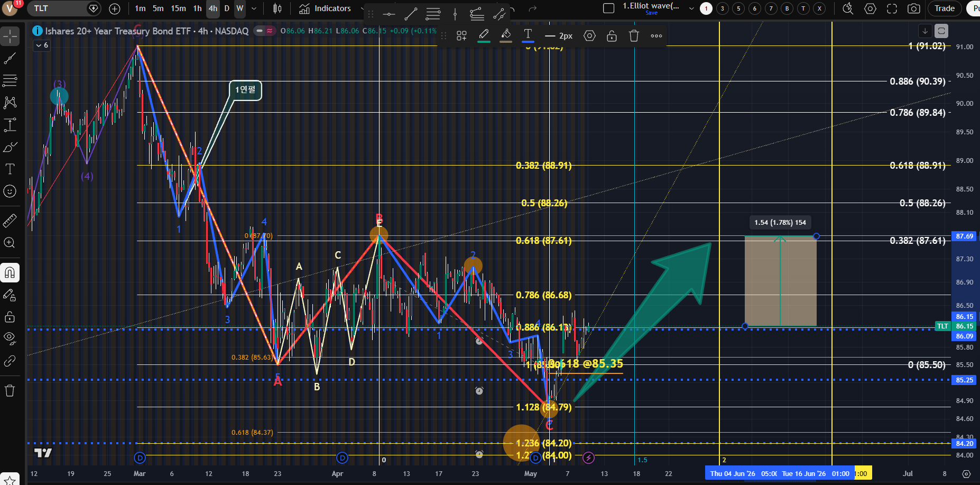Open the favorites star in the sidebar
Viewport: 980px width, 485px height.
point(10,480)
